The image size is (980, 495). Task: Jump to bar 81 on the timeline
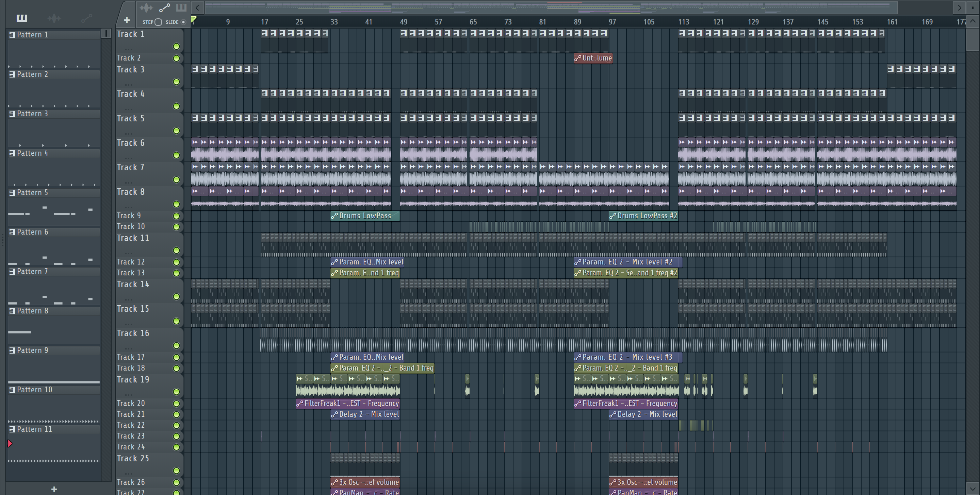542,22
